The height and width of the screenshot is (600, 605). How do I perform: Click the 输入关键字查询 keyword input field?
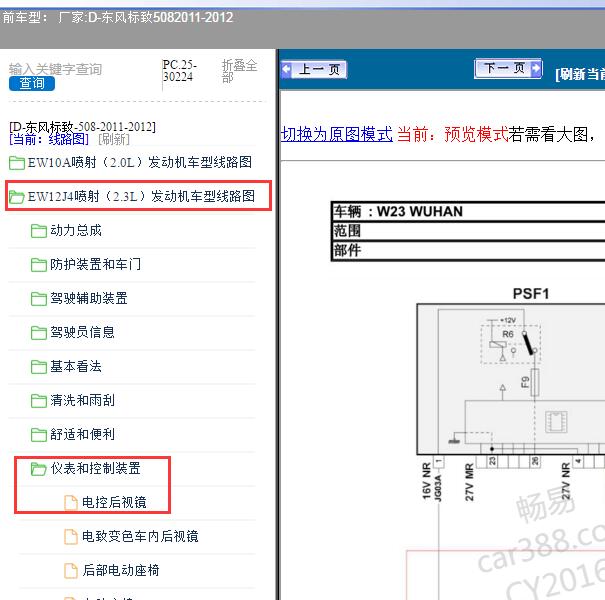55,69
